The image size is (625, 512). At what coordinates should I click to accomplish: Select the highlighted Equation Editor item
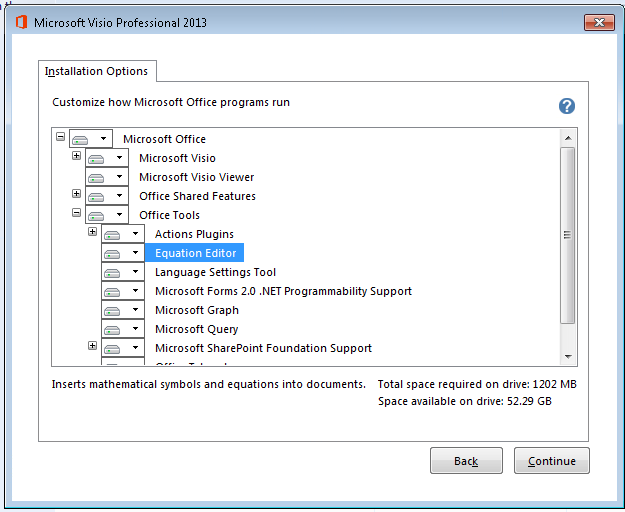click(x=195, y=253)
